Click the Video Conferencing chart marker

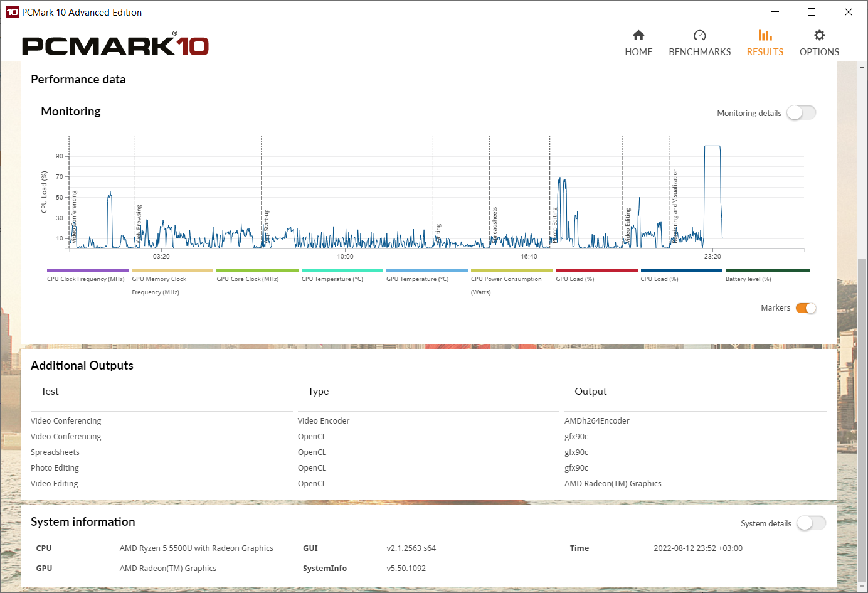tap(74, 216)
